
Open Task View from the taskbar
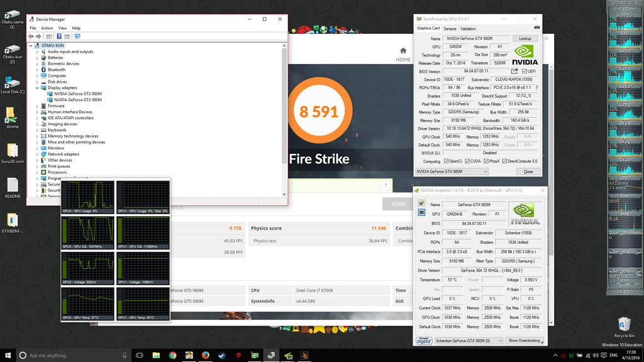tap(139, 356)
